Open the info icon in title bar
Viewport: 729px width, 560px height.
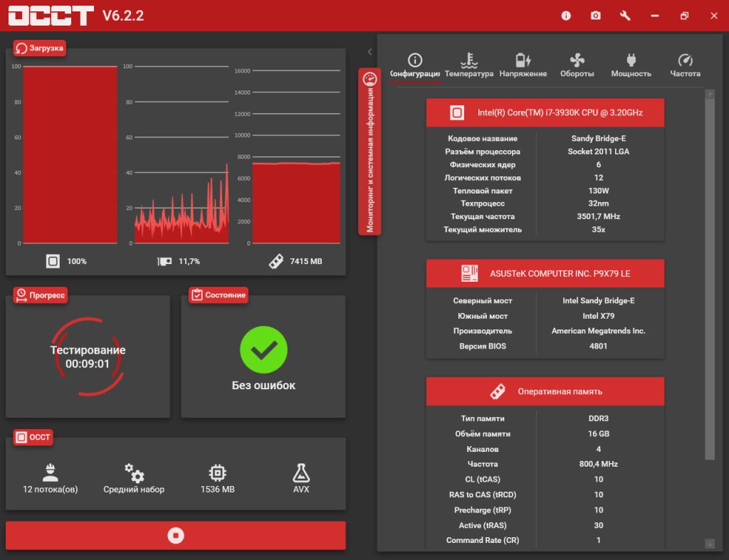click(566, 16)
